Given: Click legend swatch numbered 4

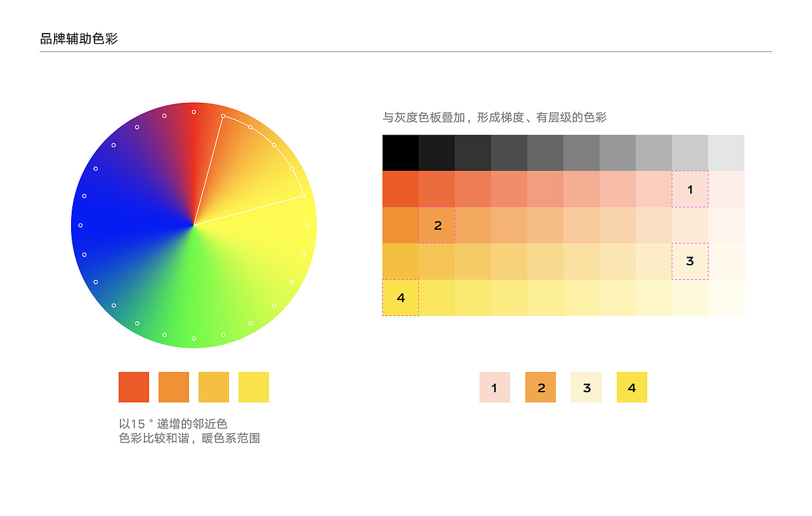Looking at the screenshot, I should coord(632,386).
